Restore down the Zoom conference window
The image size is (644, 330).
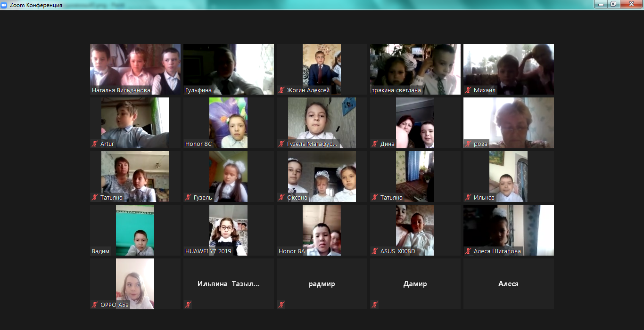[x=613, y=4]
